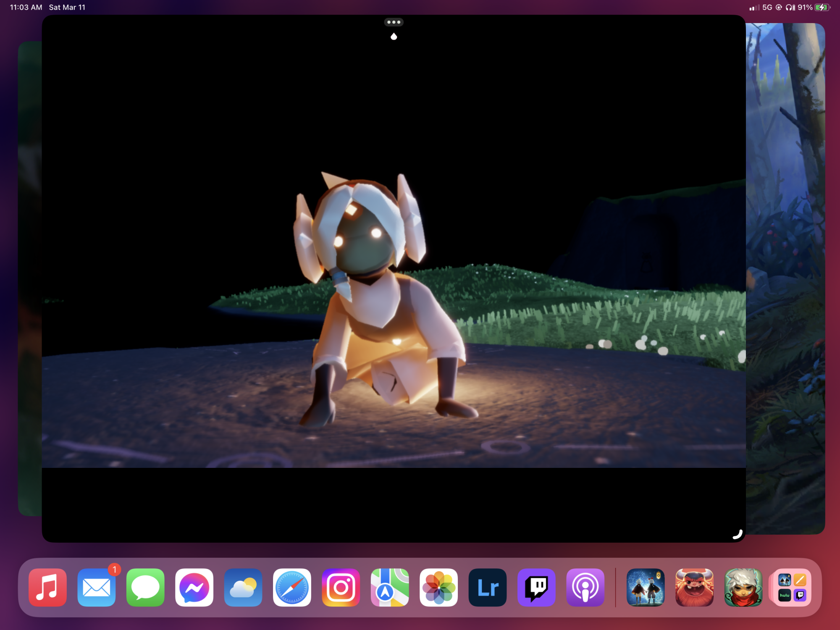Tap the three-dot multitasking button
Viewport: 840px width, 630px height.
click(394, 22)
